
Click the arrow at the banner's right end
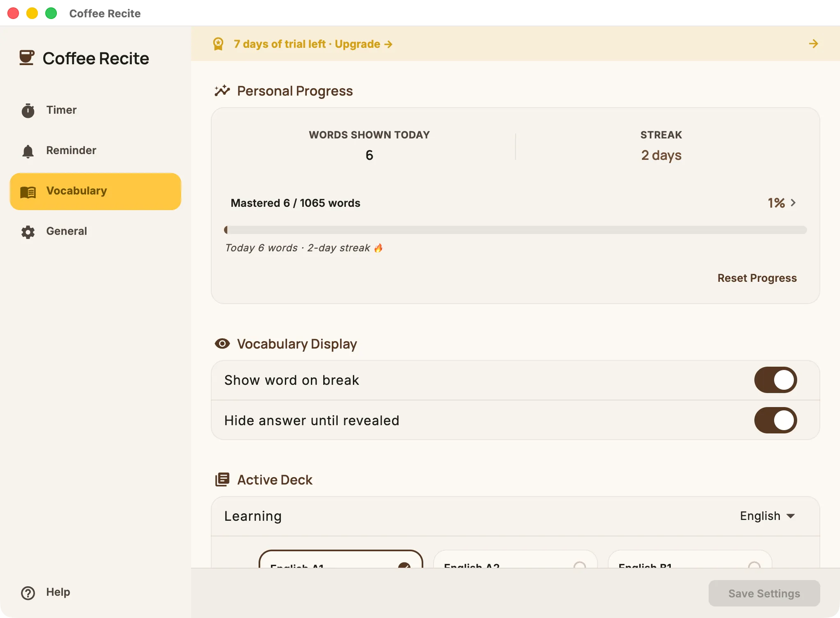tap(813, 44)
